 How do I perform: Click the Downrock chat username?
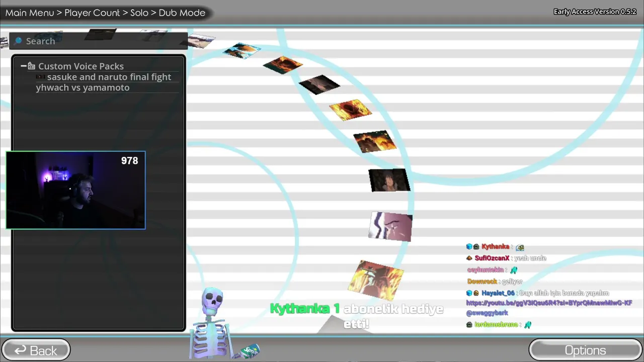[482, 282]
